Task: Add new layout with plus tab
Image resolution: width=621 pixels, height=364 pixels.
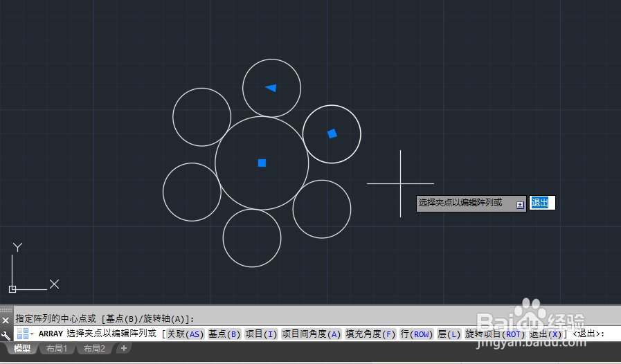Action: point(123,348)
